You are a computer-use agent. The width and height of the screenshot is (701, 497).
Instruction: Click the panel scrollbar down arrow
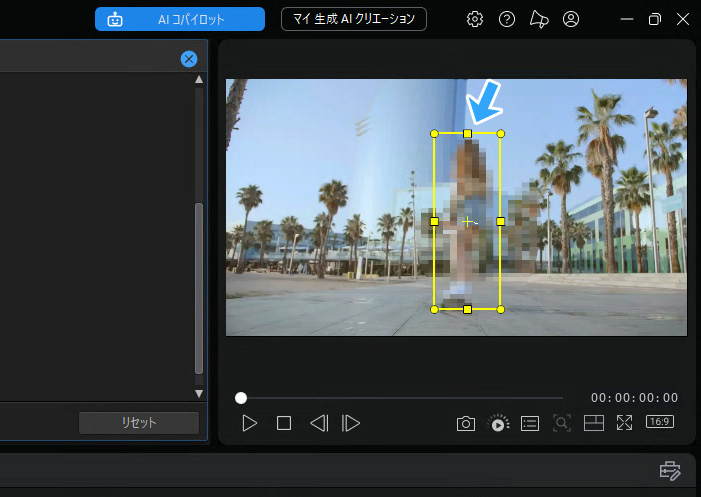coord(199,393)
